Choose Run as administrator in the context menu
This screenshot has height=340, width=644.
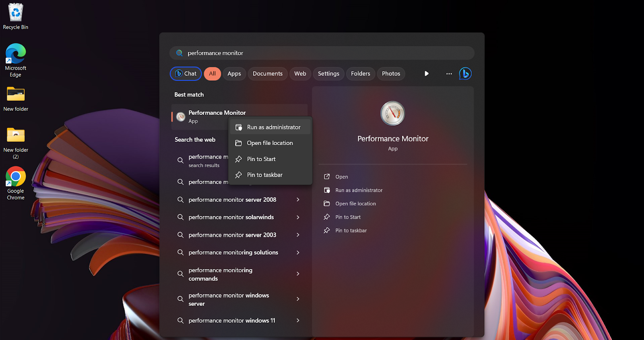click(x=270, y=127)
